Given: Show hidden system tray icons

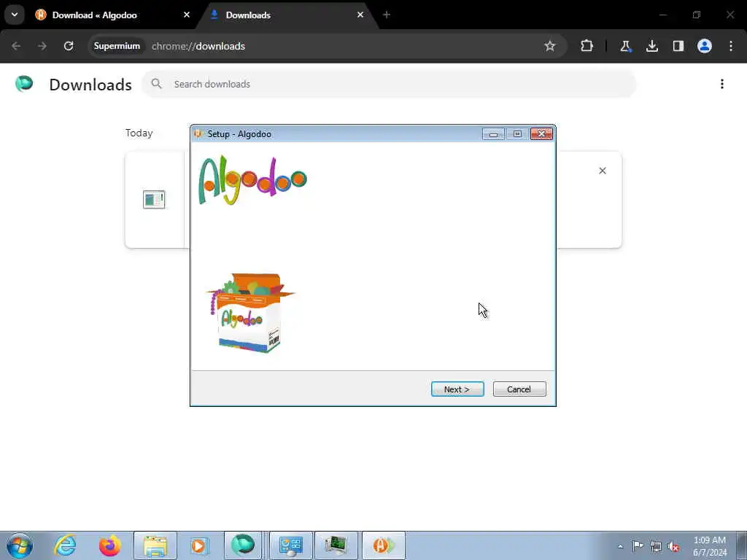Looking at the screenshot, I should click(x=620, y=546).
